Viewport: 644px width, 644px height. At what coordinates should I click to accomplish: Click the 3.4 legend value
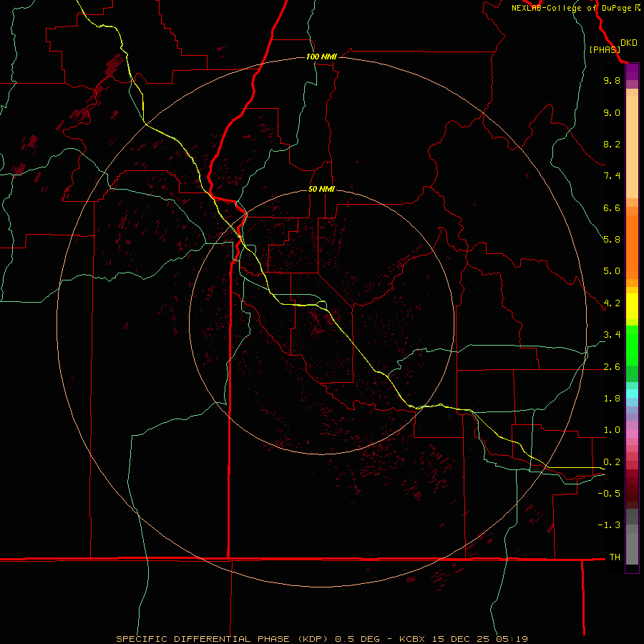pos(612,335)
